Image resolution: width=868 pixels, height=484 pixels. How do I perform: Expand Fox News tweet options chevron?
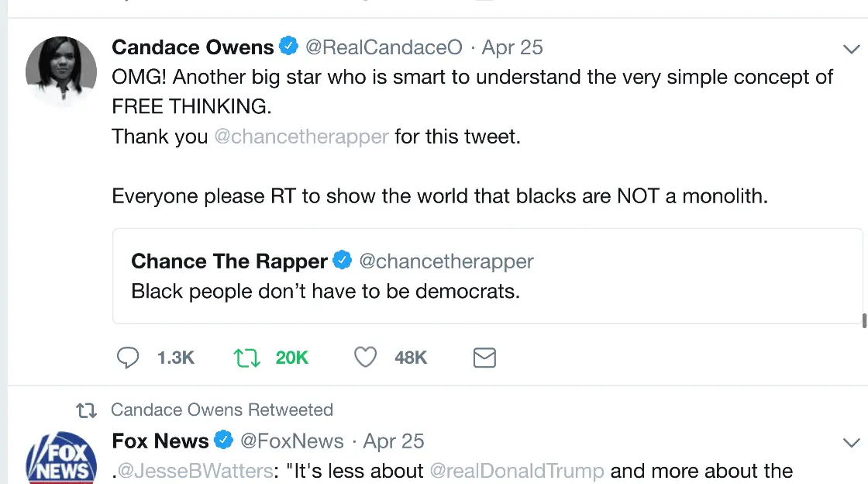[x=850, y=443]
